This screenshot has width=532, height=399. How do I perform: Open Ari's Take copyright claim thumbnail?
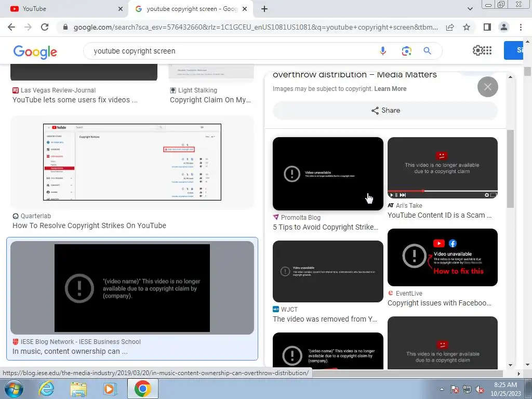coord(443,168)
